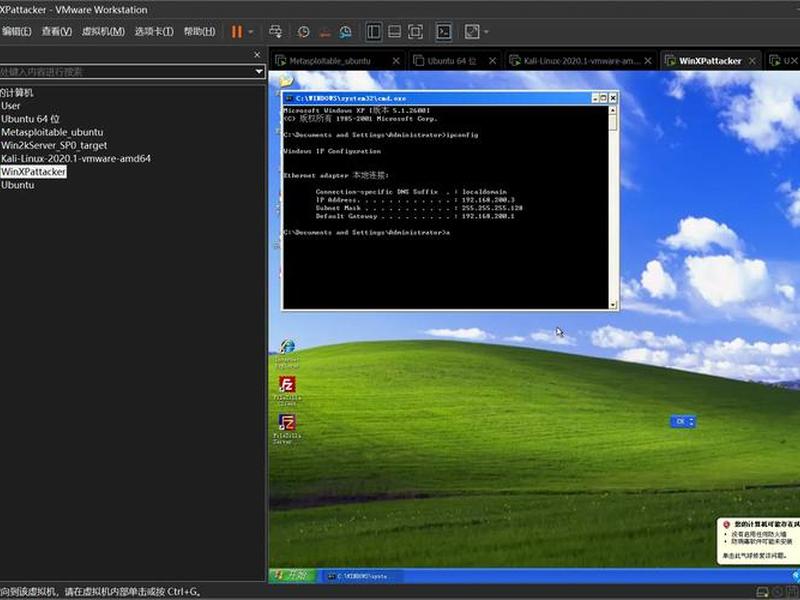This screenshot has width=800, height=600.
Task: Toggle the thumbnail bar view icon
Action: (x=394, y=32)
